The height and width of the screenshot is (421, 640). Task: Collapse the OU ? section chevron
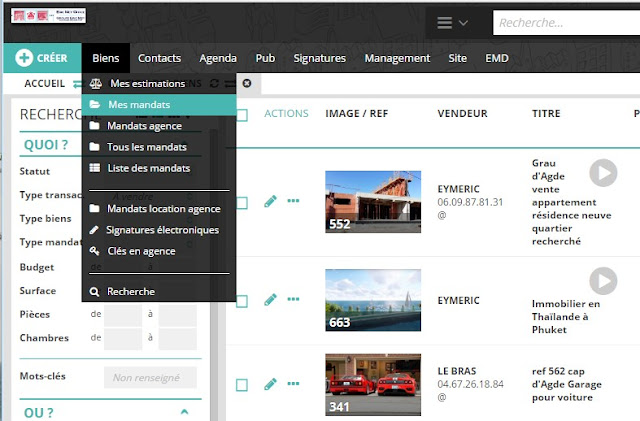point(184,412)
